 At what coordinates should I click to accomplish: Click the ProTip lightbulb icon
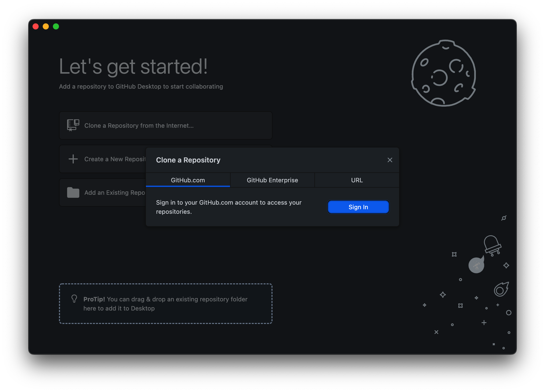74,299
